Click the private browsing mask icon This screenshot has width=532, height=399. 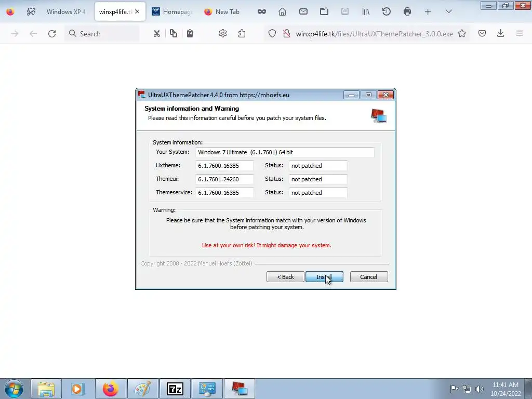coord(262,12)
